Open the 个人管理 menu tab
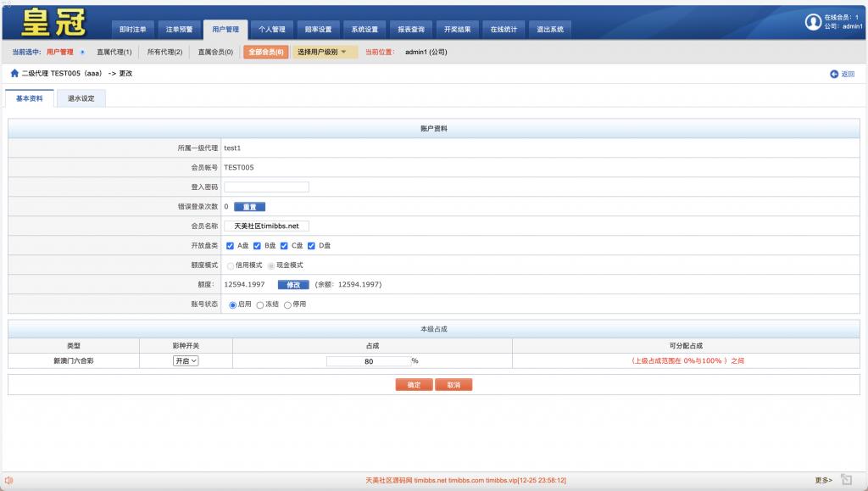This screenshot has height=491, width=868. [x=272, y=30]
